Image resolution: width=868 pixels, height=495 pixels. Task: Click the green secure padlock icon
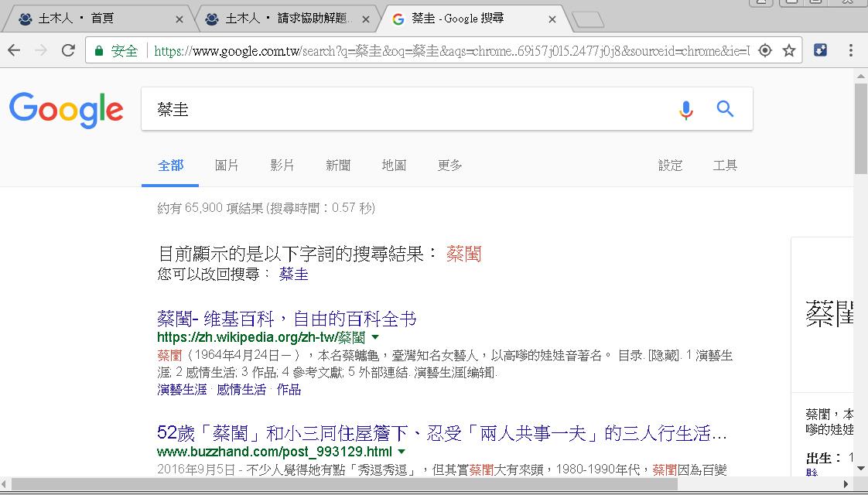[x=99, y=51]
